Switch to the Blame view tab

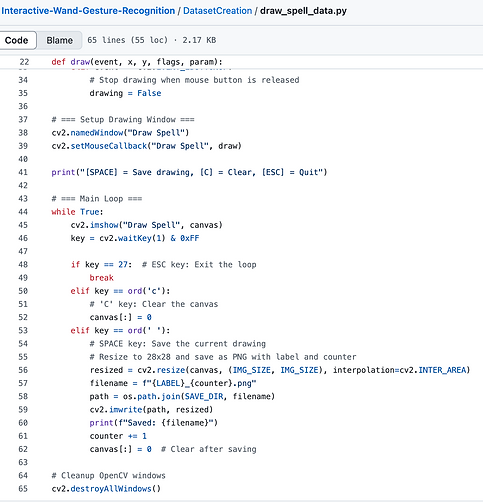[59, 40]
